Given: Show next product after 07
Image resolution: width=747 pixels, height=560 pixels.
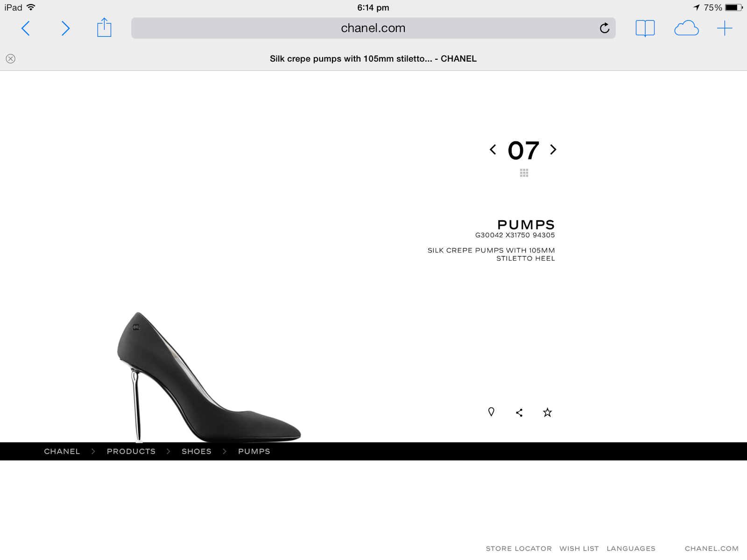Looking at the screenshot, I should [x=553, y=150].
